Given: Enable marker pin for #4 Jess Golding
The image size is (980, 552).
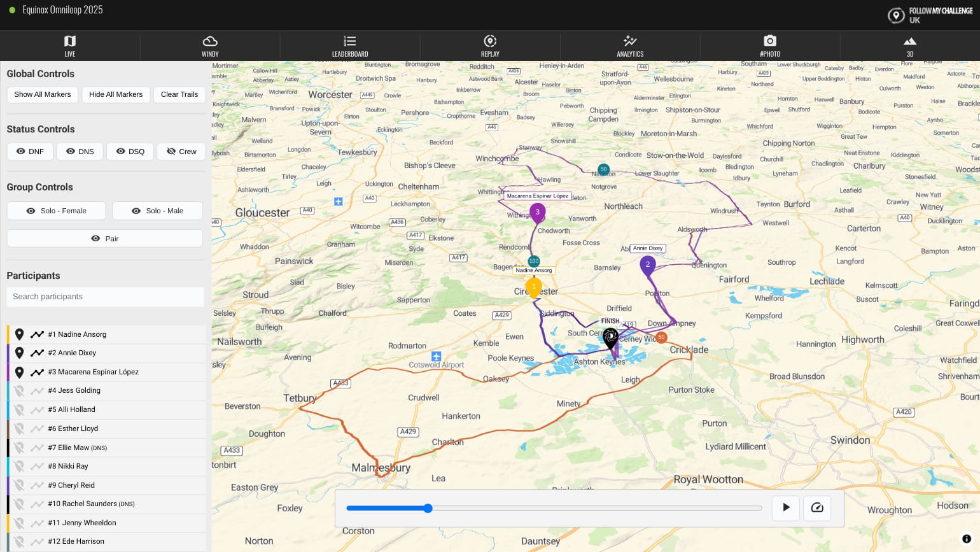Looking at the screenshot, I should 19,390.
